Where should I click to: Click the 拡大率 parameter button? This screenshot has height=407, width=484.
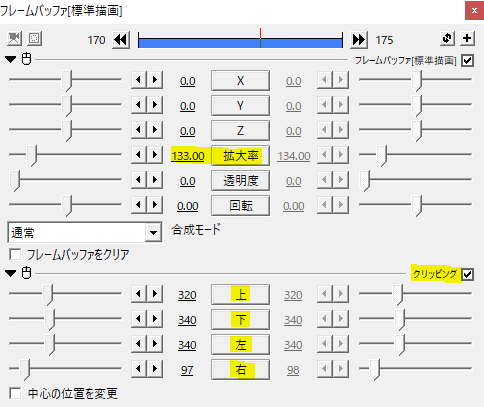tap(240, 155)
